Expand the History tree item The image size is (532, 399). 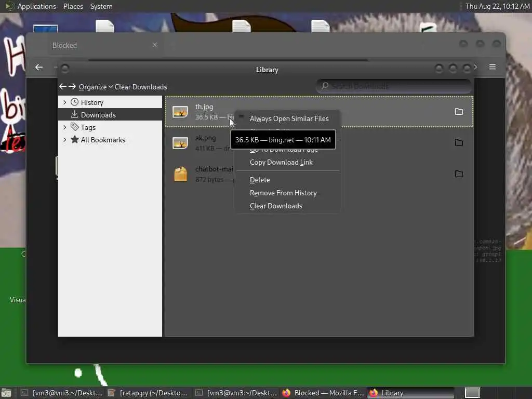65,102
